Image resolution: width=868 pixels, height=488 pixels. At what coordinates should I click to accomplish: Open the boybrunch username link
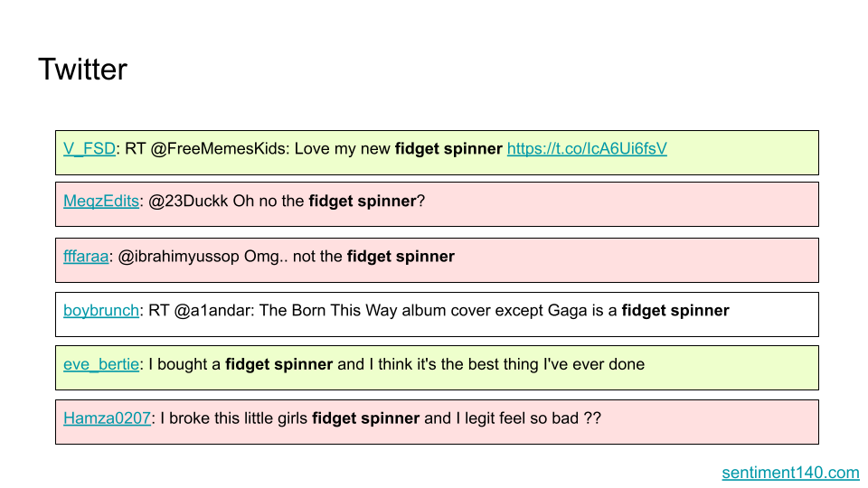click(x=100, y=310)
